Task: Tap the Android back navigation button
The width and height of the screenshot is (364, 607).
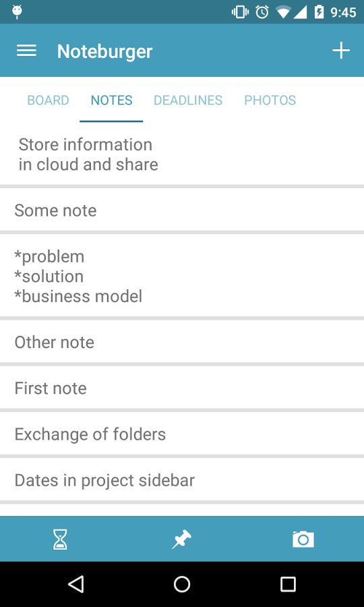Action: point(75,584)
